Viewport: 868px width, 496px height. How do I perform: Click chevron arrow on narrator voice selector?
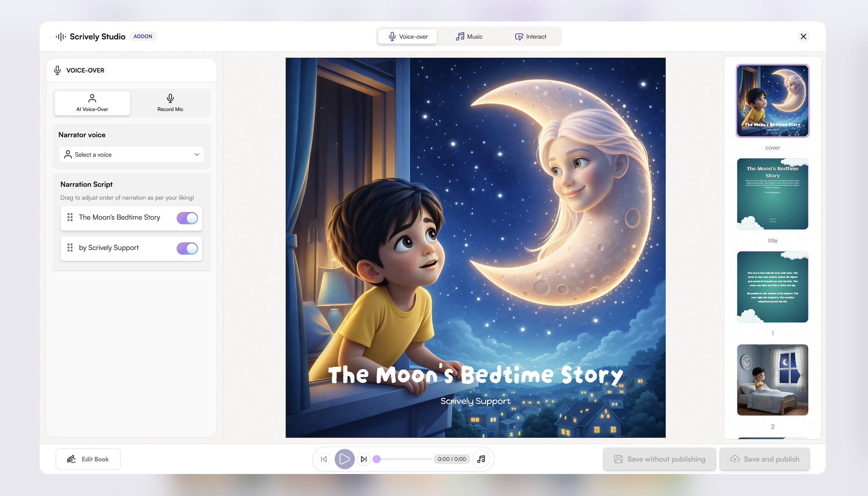pyautogui.click(x=197, y=155)
